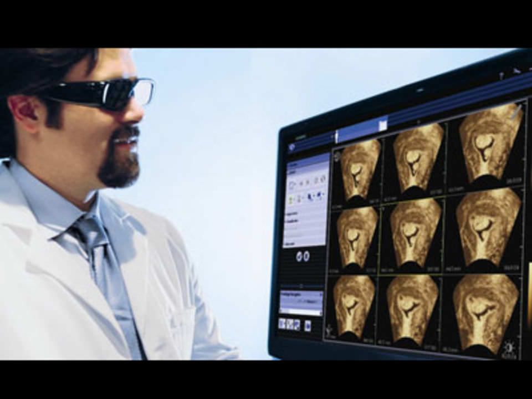The width and height of the screenshot is (532, 399).
Task: Click the white square icon in the top bar
Action: click(383, 125)
